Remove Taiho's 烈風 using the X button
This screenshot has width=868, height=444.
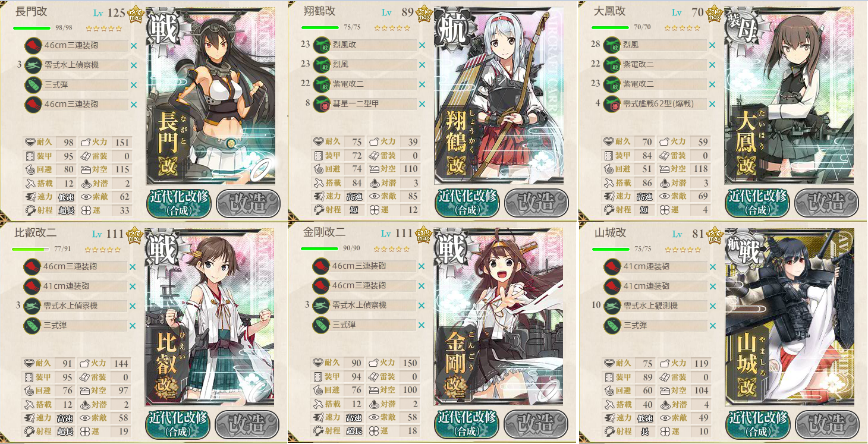(712, 45)
